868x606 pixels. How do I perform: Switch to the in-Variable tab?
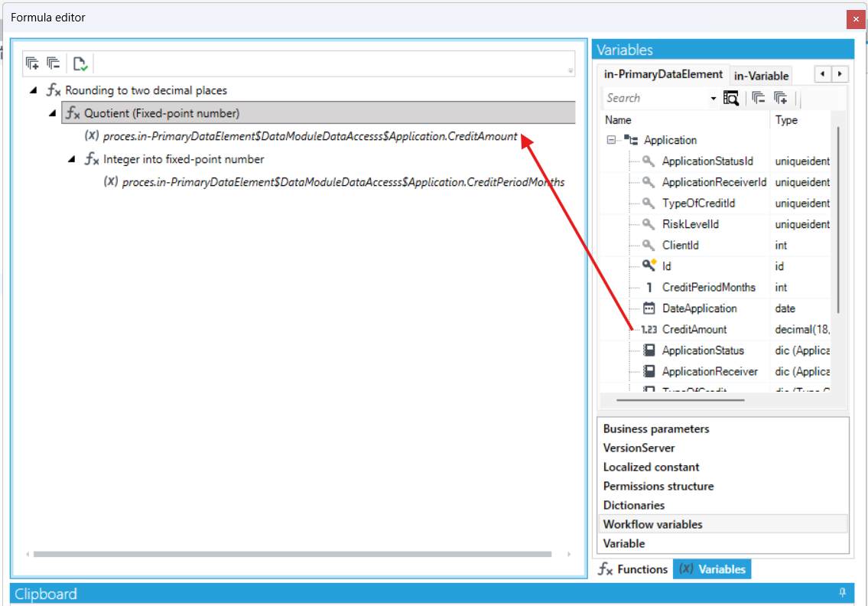pos(761,76)
